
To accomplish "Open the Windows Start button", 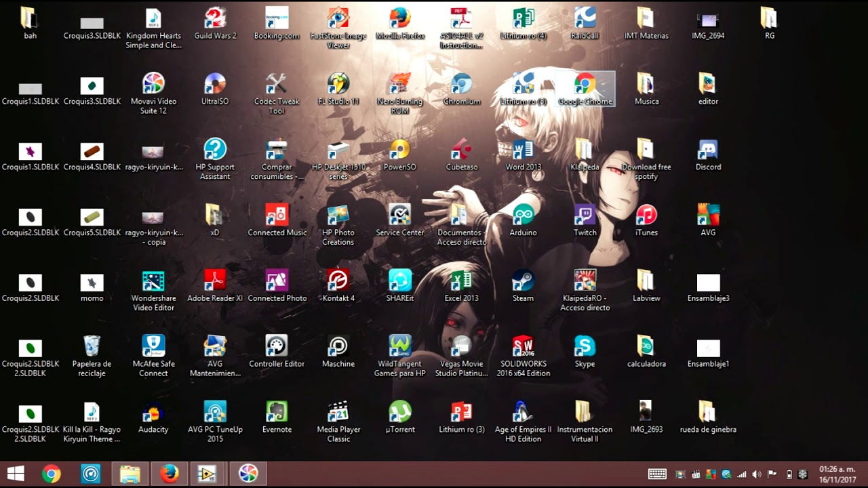I will (16, 474).
